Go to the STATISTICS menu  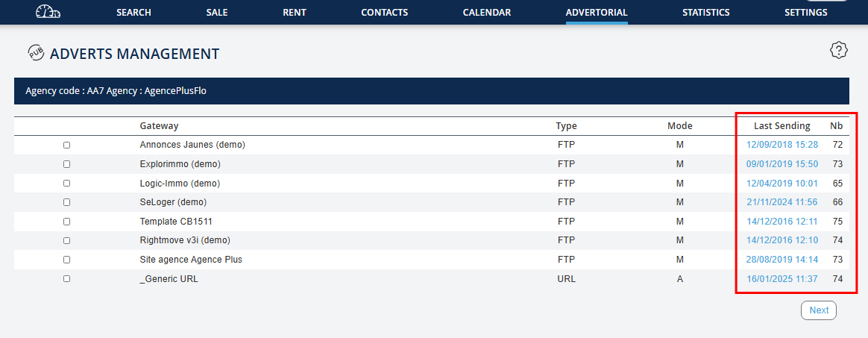coord(705,13)
